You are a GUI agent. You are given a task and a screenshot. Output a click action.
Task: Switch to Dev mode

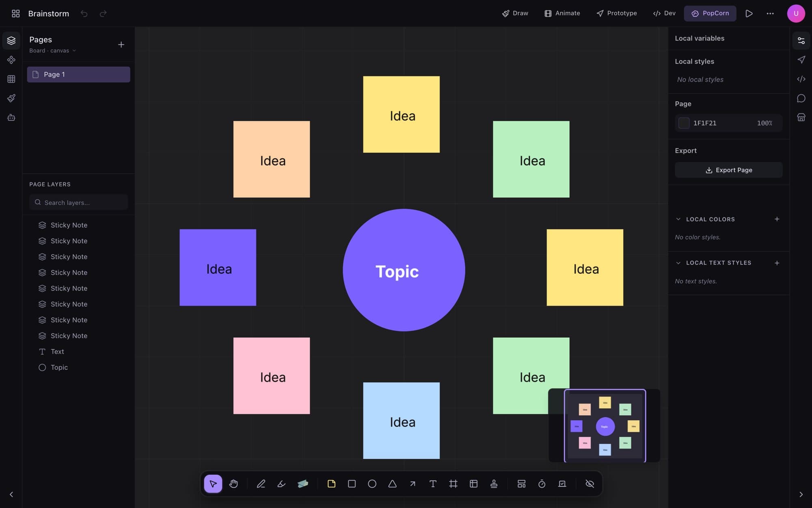[664, 13]
